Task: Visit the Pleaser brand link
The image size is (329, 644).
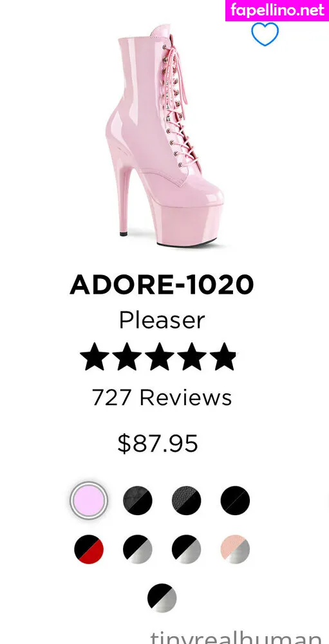Action: [162, 320]
